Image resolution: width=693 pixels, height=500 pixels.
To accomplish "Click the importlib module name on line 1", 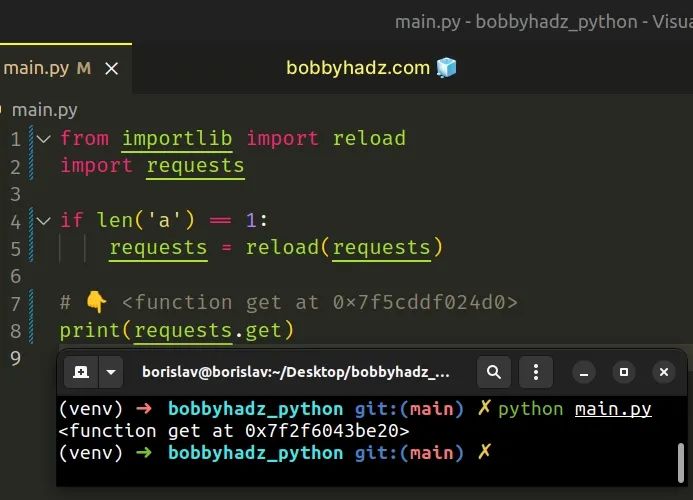I will click(x=177, y=139).
